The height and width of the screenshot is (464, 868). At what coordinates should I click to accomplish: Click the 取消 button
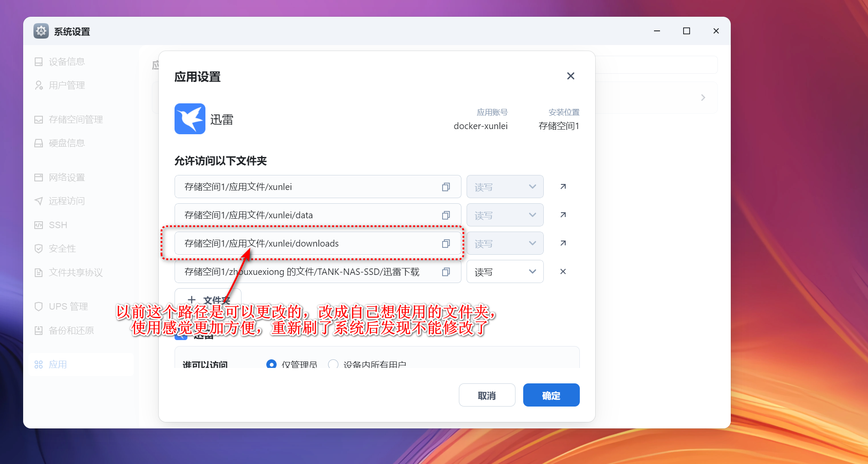click(487, 395)
